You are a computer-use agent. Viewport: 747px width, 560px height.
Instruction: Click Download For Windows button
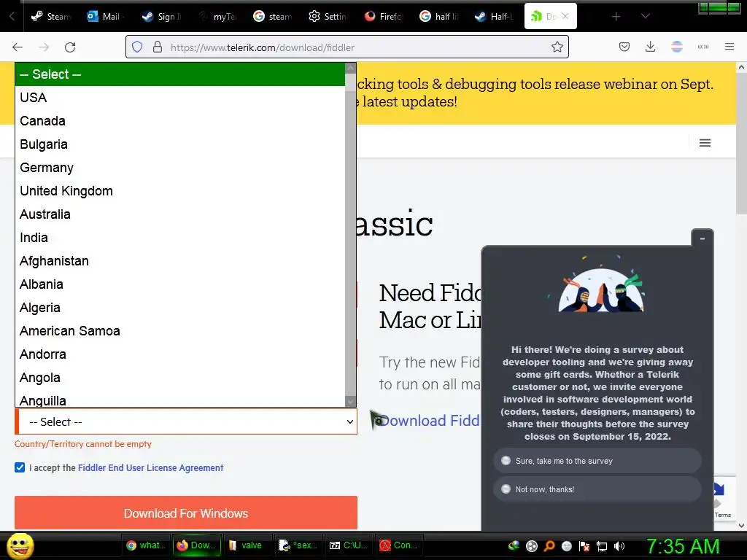click(x=186, y=513)
